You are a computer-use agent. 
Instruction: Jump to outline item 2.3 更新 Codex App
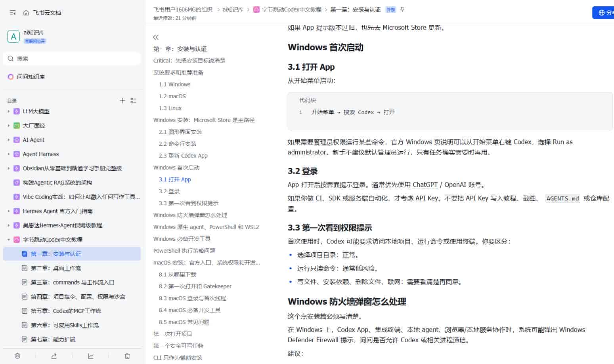click(183, 156)
